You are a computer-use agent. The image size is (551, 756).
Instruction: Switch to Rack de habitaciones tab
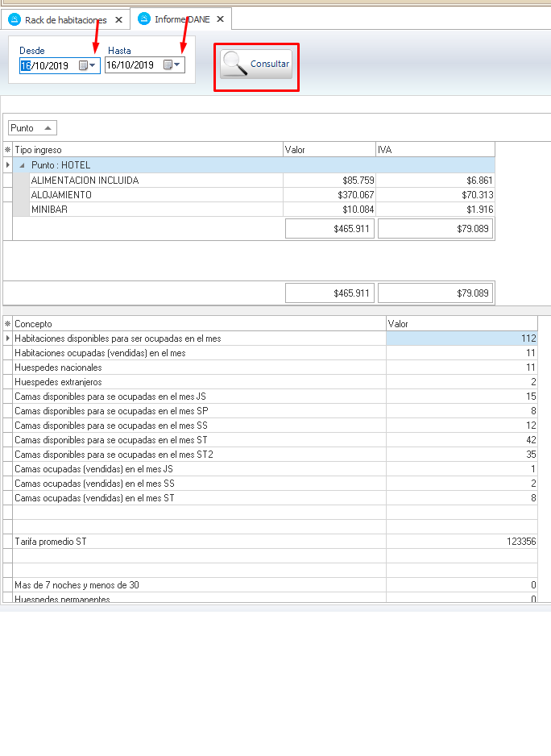[x=65, y=19]
